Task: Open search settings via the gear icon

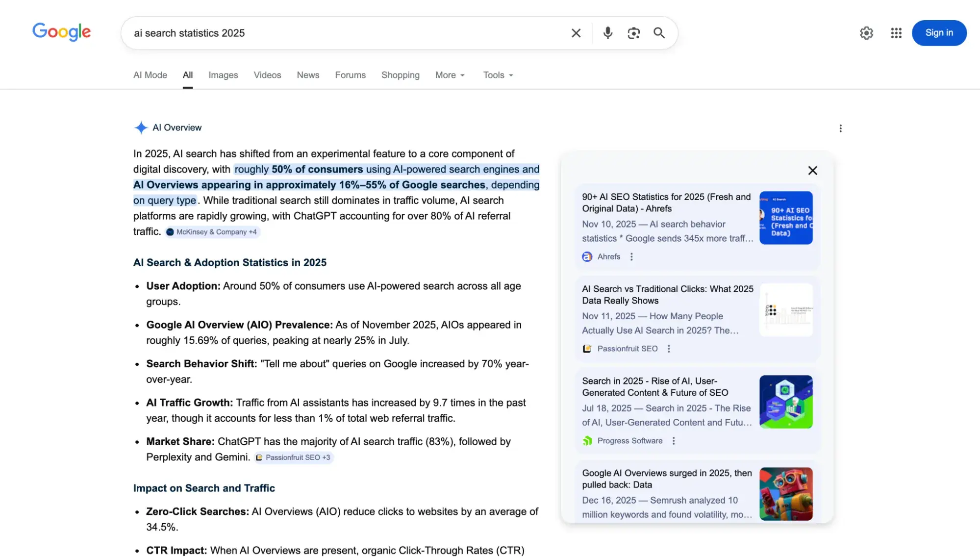Action: pyautogui.click(x=866, y=33)
